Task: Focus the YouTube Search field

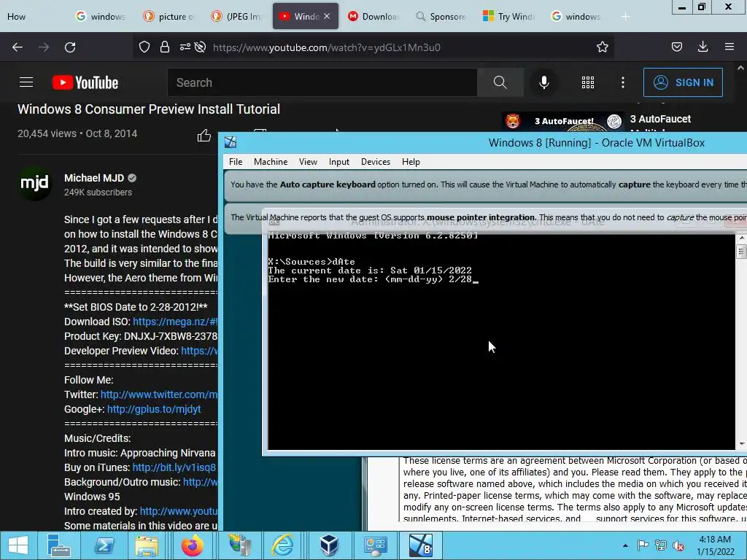Action: tap(322, 82)
